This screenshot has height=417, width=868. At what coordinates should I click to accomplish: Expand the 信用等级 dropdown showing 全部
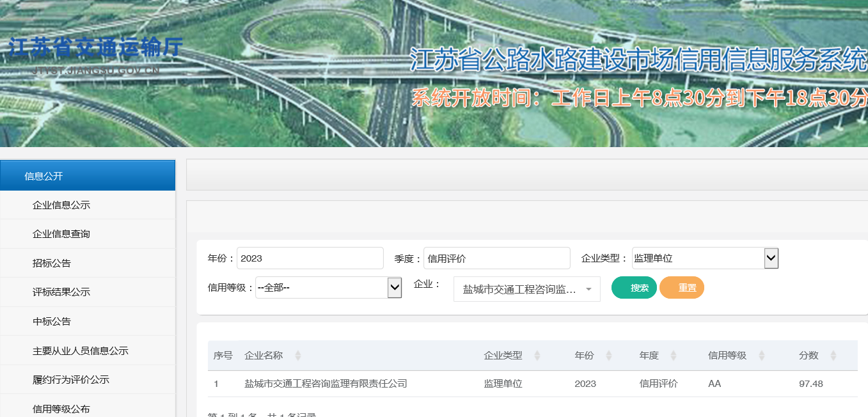[328, 288]
